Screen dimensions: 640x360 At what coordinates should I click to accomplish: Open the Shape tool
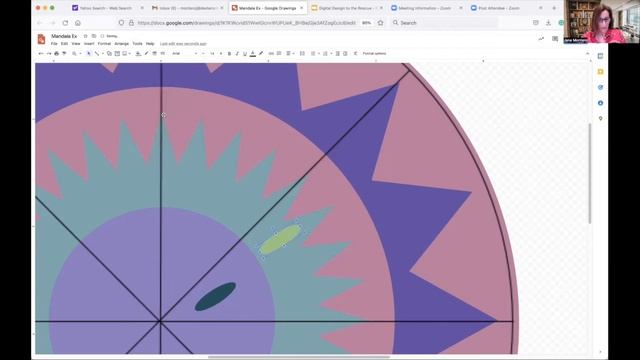(x=109, y=53)
